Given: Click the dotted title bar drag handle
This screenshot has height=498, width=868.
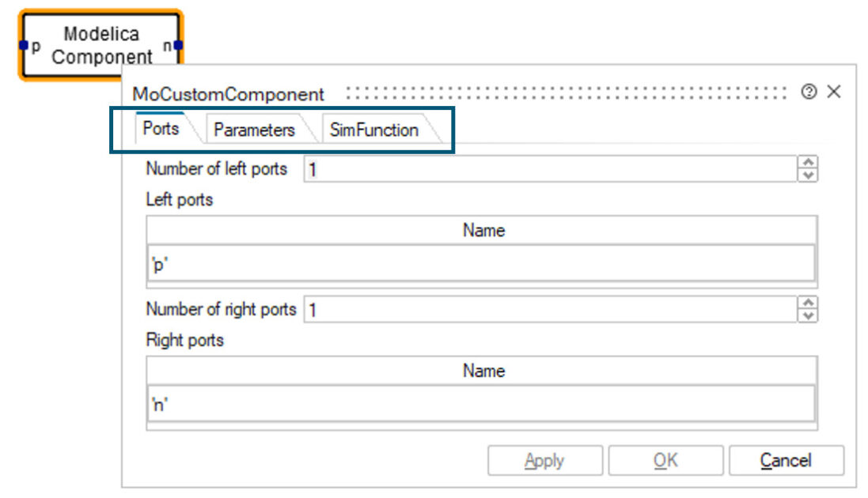Looking at the screenshot, I should tap(566, 92).
